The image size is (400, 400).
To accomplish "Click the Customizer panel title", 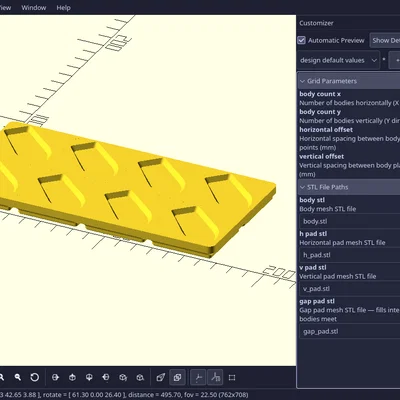I will pyautogui.click(x=316, y=23).
